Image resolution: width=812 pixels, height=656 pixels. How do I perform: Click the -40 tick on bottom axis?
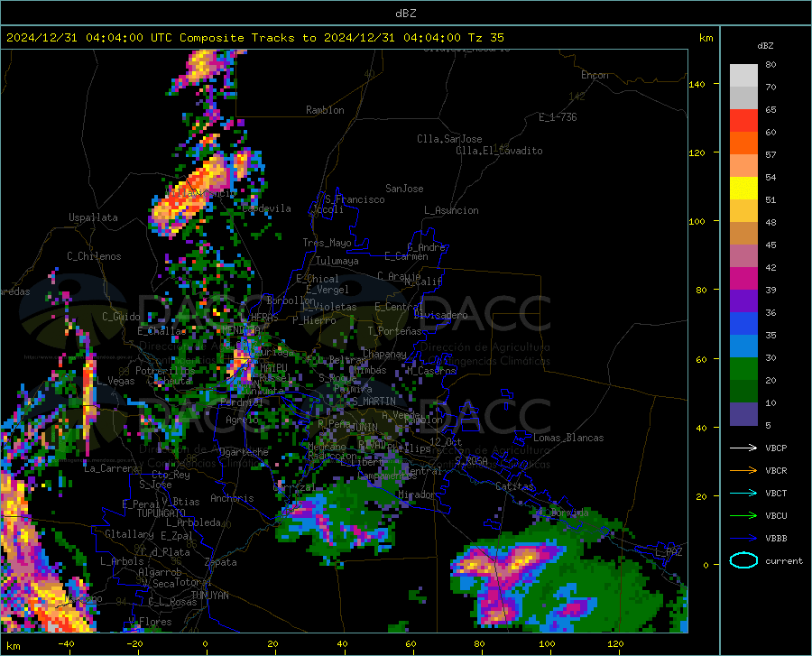coord(66,643)
